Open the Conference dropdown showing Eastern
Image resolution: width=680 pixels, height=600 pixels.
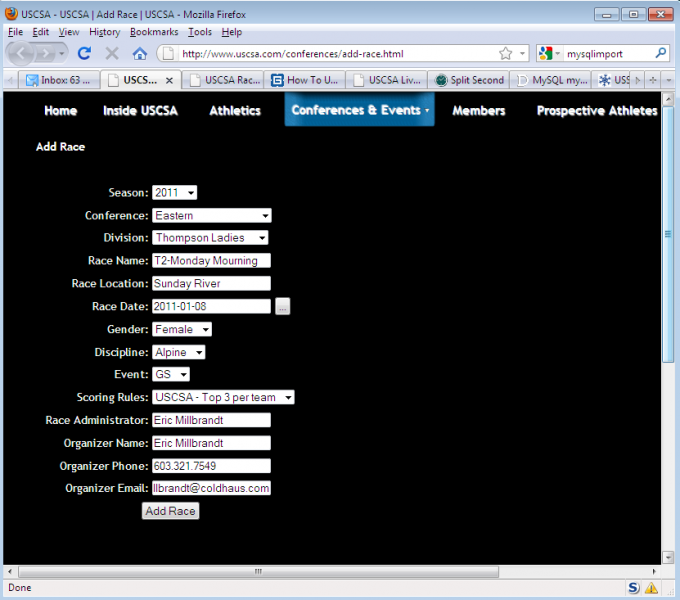[212, 215]
